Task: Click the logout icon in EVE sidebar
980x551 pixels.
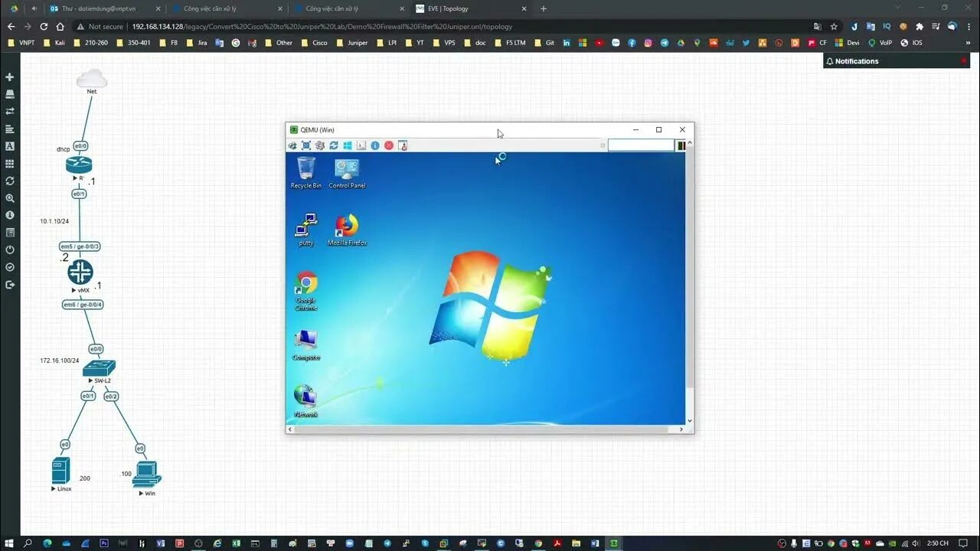Action: [10, 285]
